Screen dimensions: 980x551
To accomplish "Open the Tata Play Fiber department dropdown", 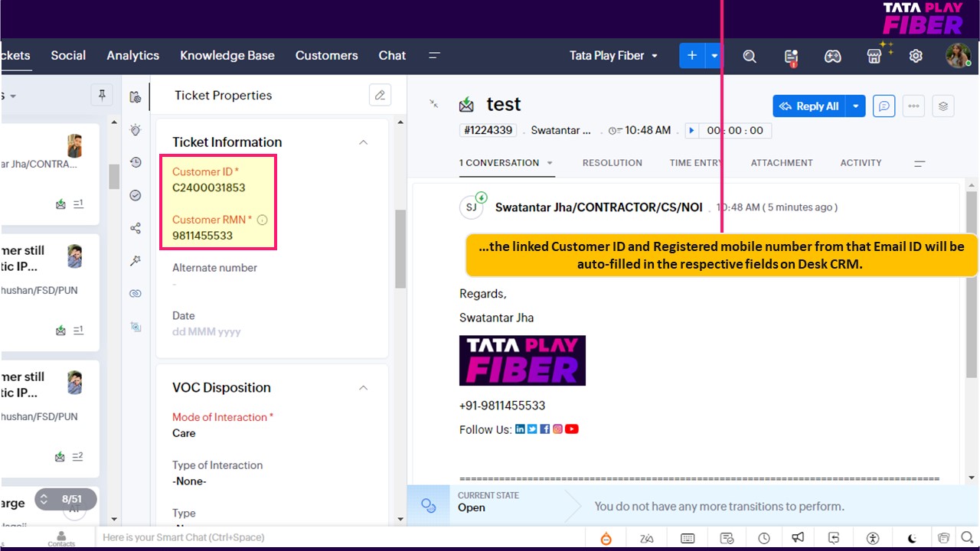I will [614, 56].
